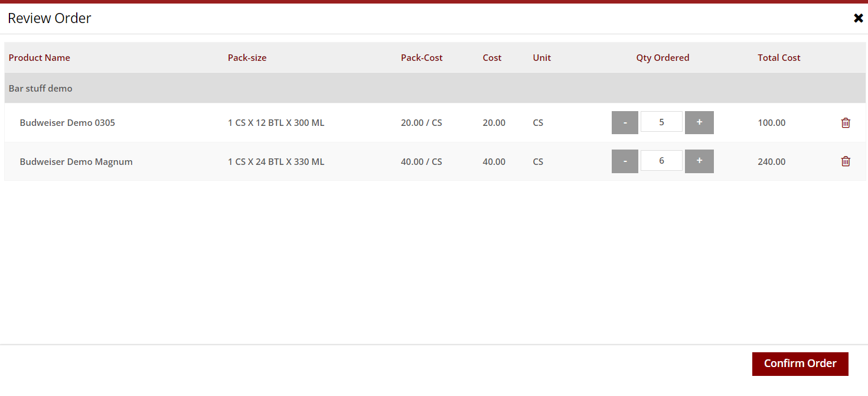Screen dimensions: 868x396
Task: Decrease quantity for Budweiser Demo Magnum
Action: point(625,161)
